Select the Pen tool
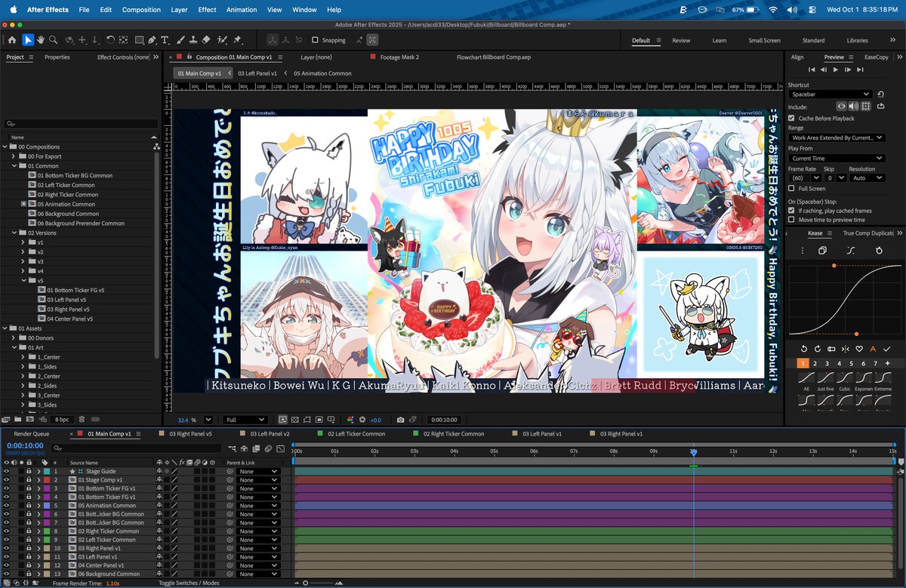 (x=152, y=40)
